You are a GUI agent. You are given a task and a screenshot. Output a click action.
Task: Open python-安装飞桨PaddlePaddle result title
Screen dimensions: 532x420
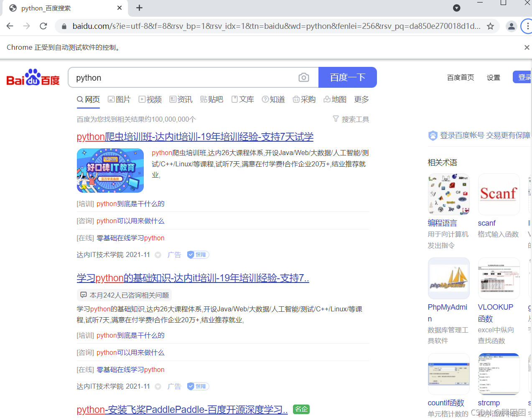(182, 410)
